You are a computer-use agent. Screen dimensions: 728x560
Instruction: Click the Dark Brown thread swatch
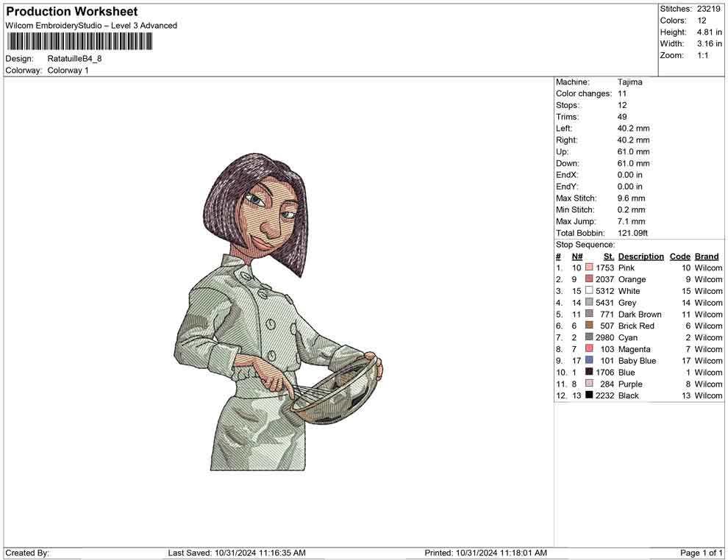(589, 314)
